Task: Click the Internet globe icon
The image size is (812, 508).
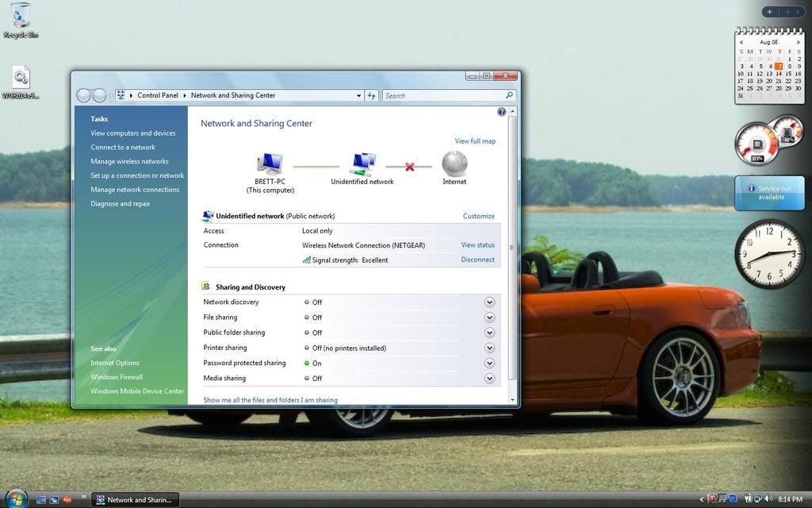Action: click(x=454, y=164)
